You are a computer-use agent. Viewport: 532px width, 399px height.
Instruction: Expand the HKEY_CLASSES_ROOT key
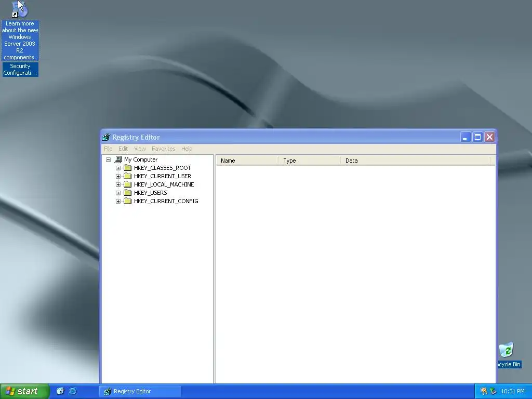[118, 168]
